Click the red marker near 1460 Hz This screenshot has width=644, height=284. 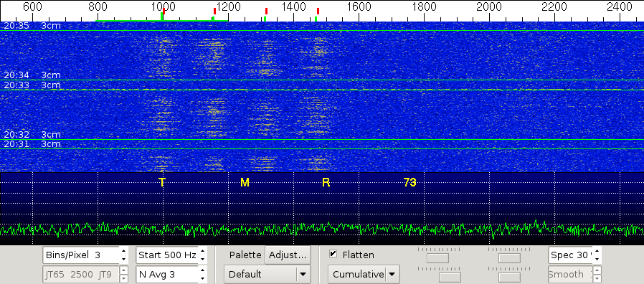click(x=318, y=11)
